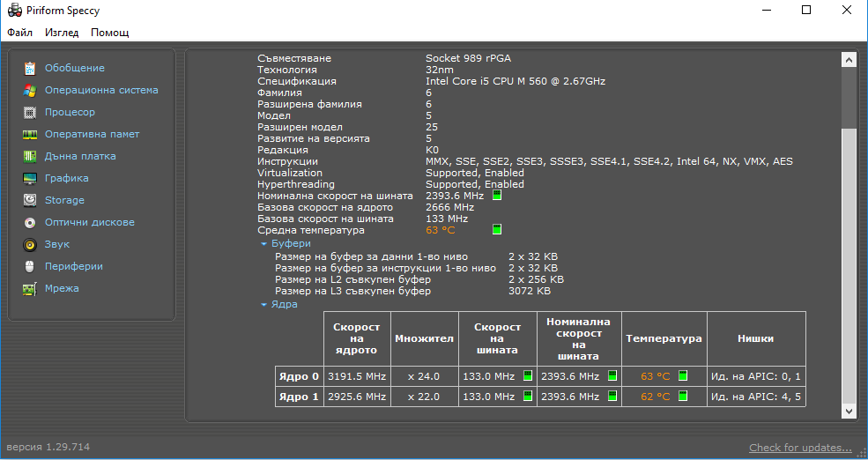Click the RAM stick icon beside Оперативна памет
The image size is (868, 460).
tap(30, 135)
